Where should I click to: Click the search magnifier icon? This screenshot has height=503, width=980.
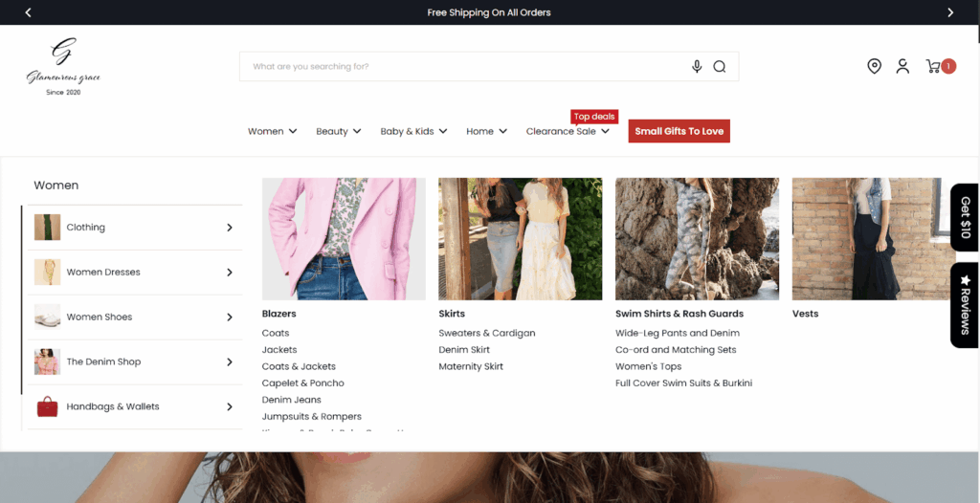(720, 67)
